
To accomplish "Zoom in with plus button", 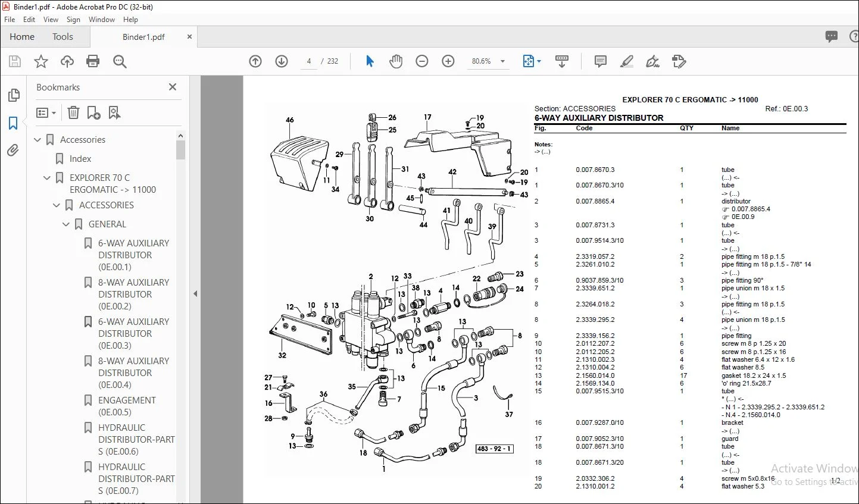I will pyautogui.click(x=448, y=61).
